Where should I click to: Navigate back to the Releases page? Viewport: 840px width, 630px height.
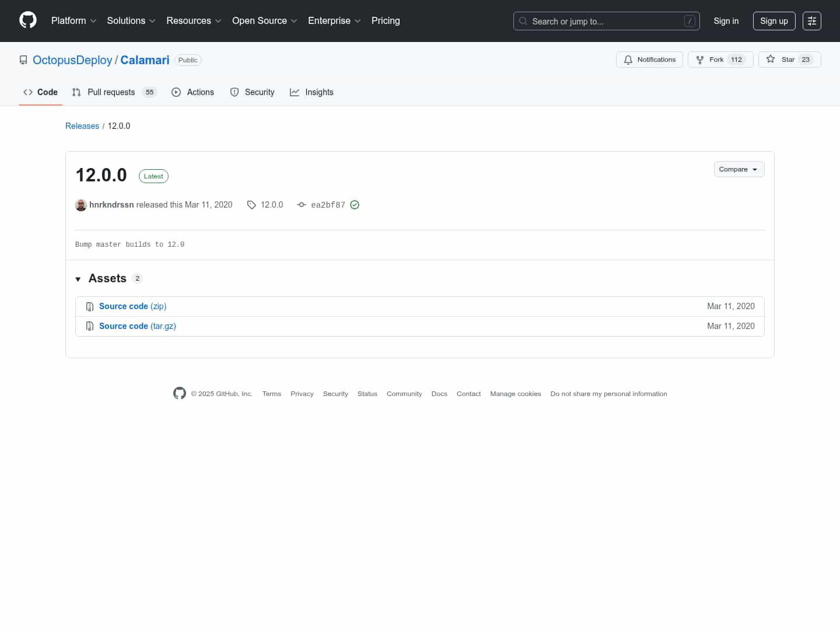click(82, 125)
